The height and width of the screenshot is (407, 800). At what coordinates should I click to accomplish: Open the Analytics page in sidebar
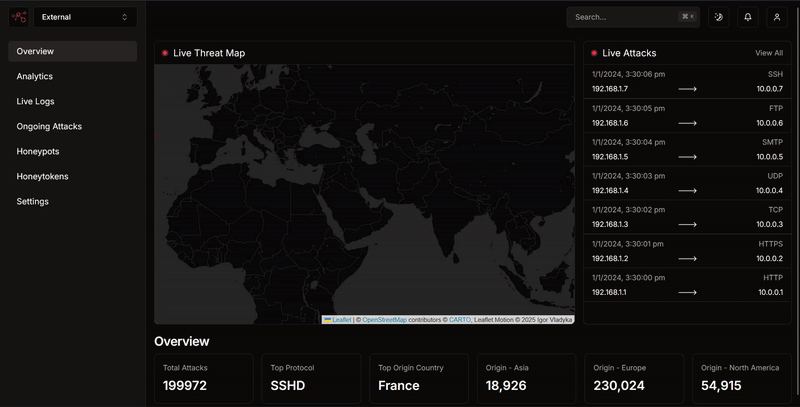coord(35,76)
